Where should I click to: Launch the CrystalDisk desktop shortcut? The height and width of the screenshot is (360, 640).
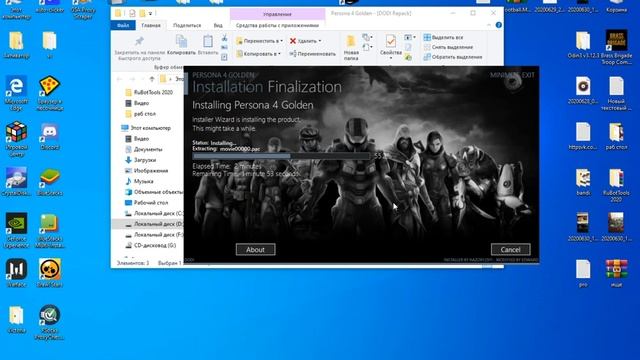coord(16,182)
